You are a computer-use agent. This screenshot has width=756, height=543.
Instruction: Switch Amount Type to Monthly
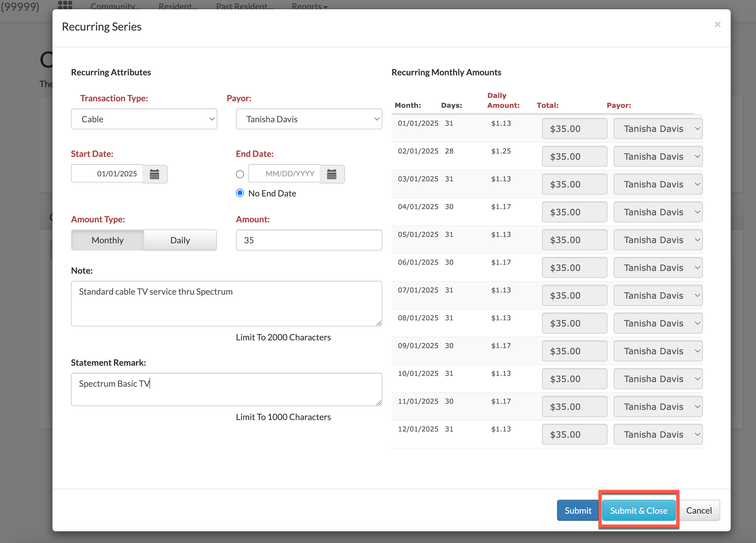pyautogui.click(x=107, y=240)
